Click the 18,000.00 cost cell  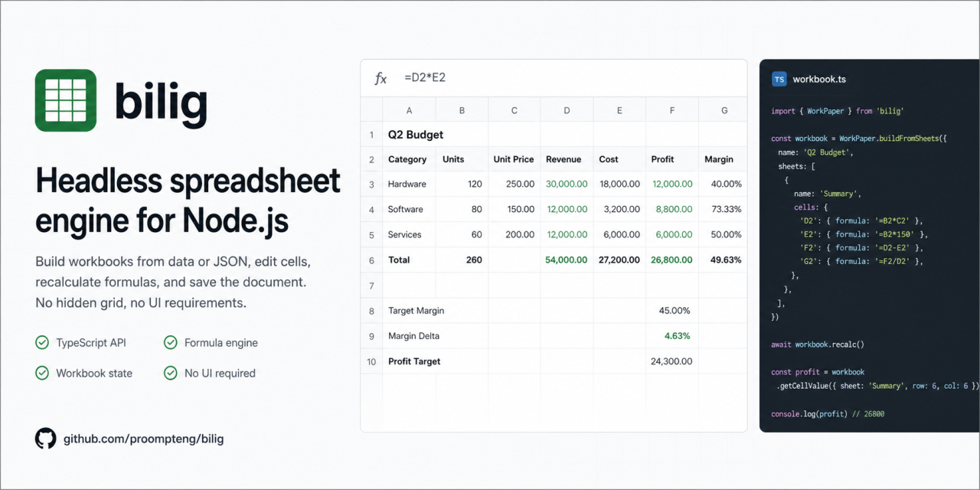(x=619, y=185)
